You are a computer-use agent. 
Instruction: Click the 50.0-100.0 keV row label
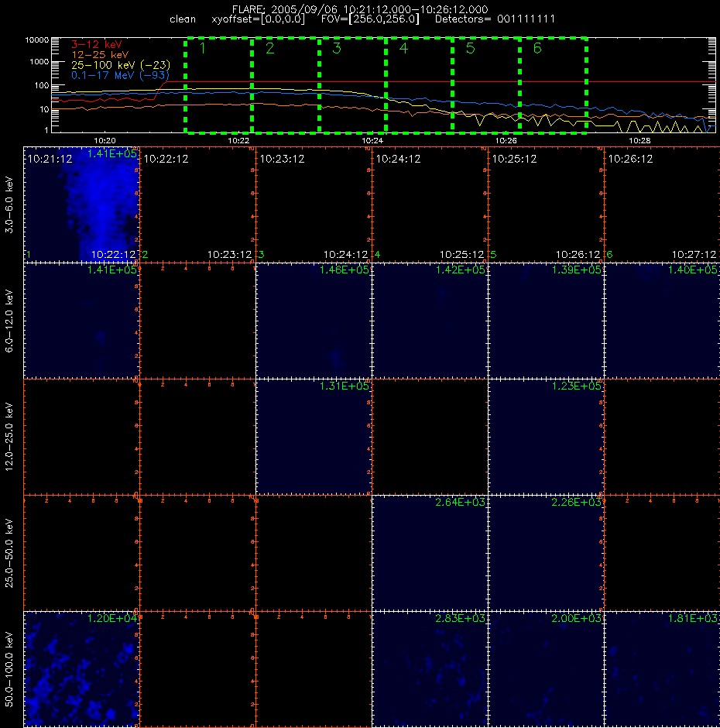tap(9, 669)
